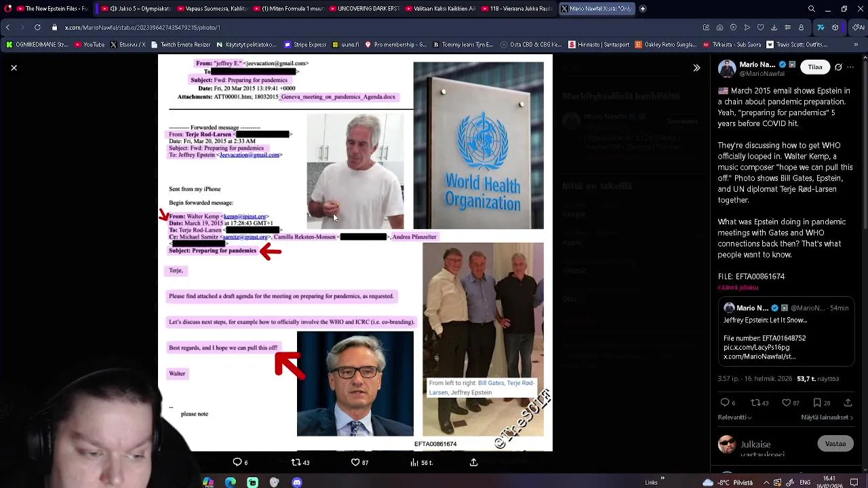Click the enlarged email photo in the viewer
The width and height of the screenshot is (868, 488).
[355, 252]
